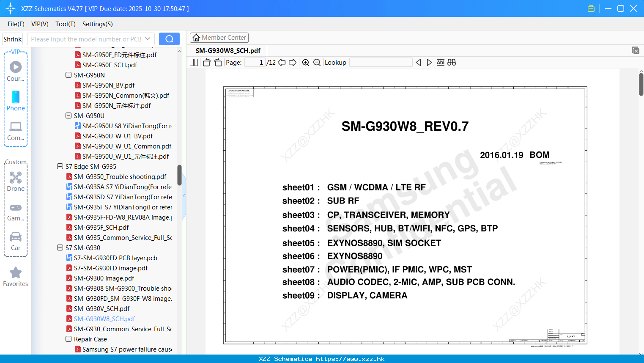Click the PDF viewer scrollbar thumb
The image size is (644, 363).
pyautogui.click(x=641, y=84)
